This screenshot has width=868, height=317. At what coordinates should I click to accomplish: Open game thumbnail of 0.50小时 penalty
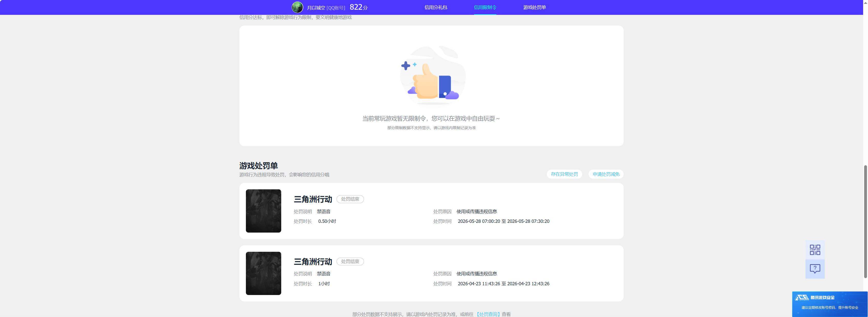tap(263, 211)
